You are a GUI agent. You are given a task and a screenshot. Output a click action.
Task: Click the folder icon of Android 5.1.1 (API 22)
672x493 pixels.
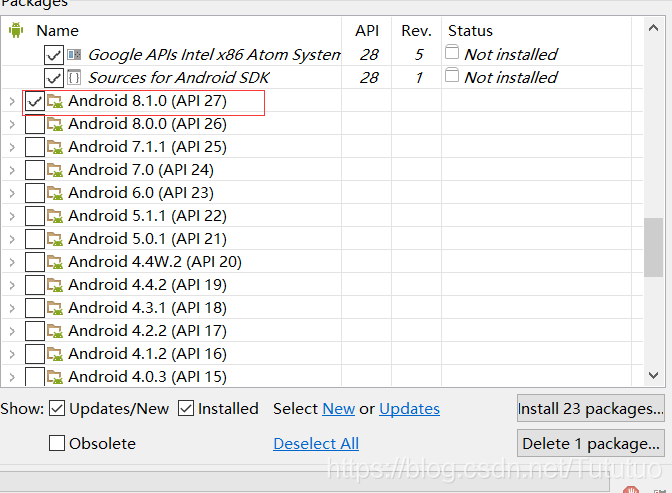[55, 216]
